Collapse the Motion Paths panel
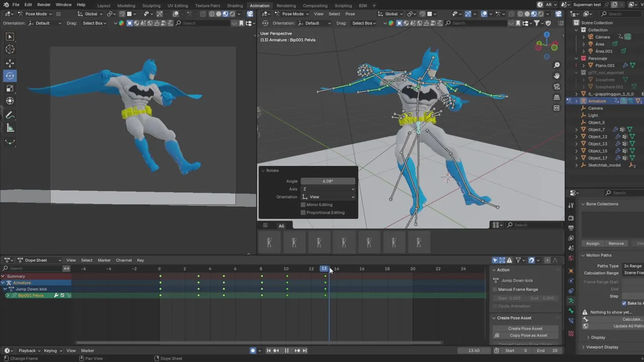644x362 pixels. point(583,255)
